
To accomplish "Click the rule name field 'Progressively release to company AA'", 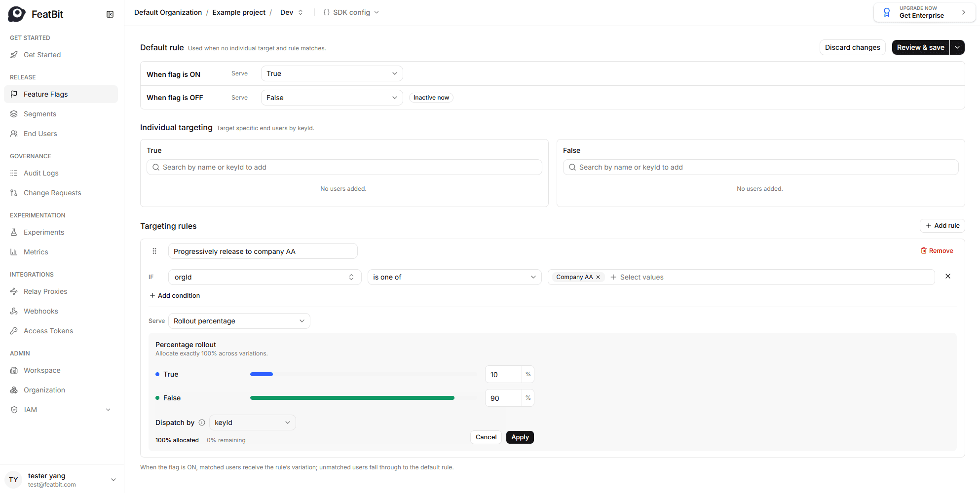I will [x=263, y=251].
